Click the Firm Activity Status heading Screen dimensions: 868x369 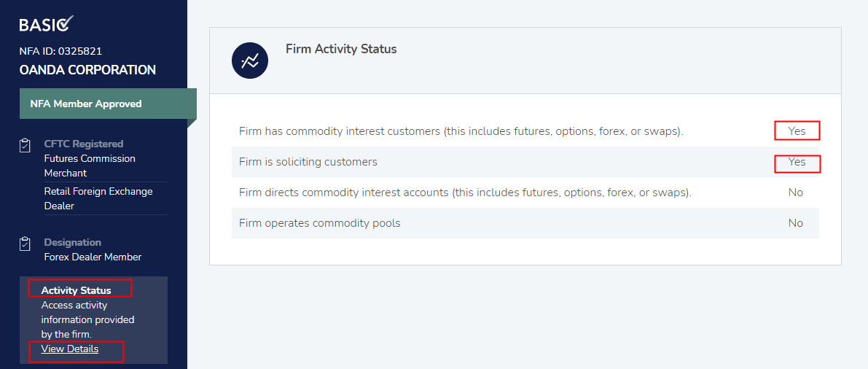[341, 49]
